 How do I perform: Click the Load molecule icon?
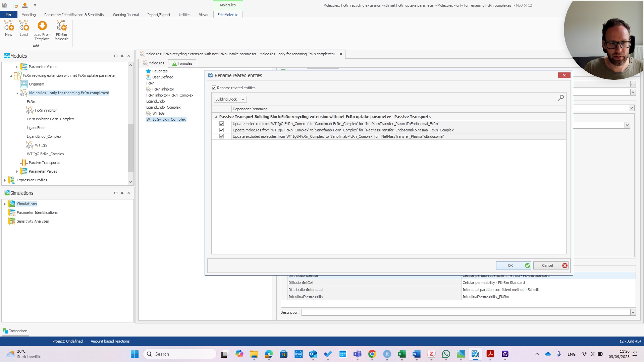[24, 26]
